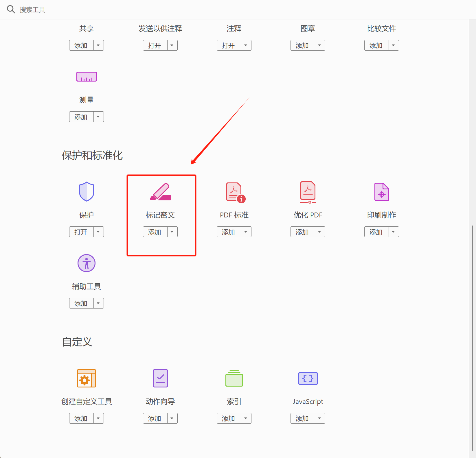Expand the dropdown next to 保护 打开 button
This screenshot has height=458, width=476.
pos(98,232)
